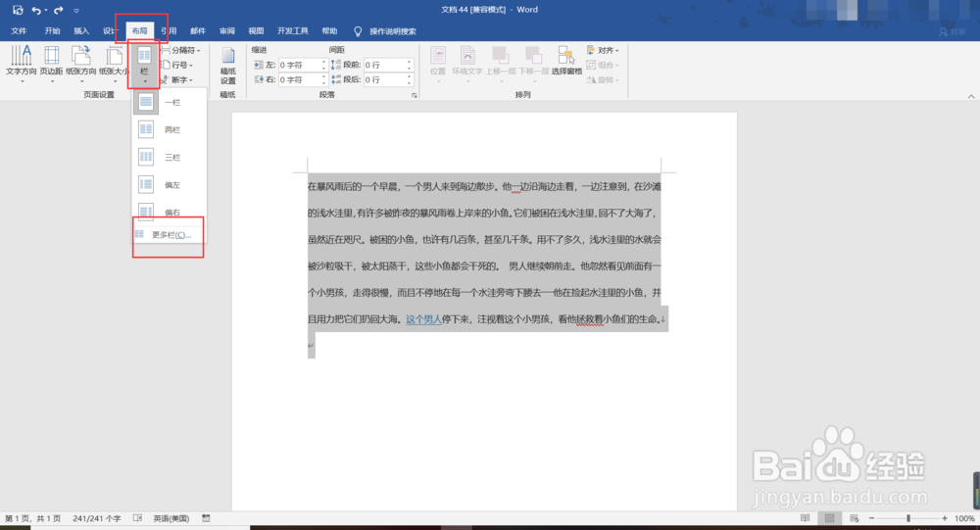Click the 共享 share button
This screenshot has height=530, width=980.
click(x=954, y=31)
